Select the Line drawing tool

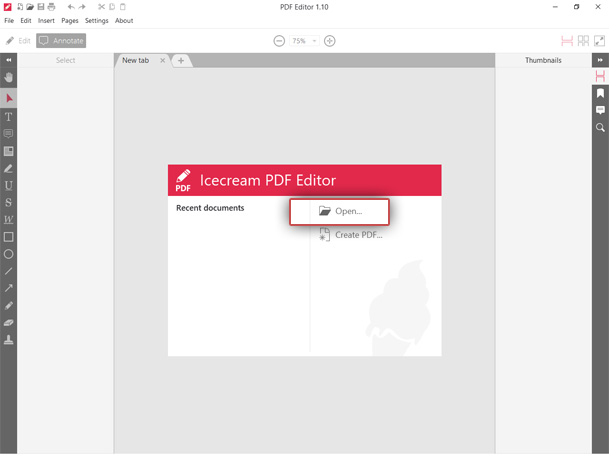(9, 271)
